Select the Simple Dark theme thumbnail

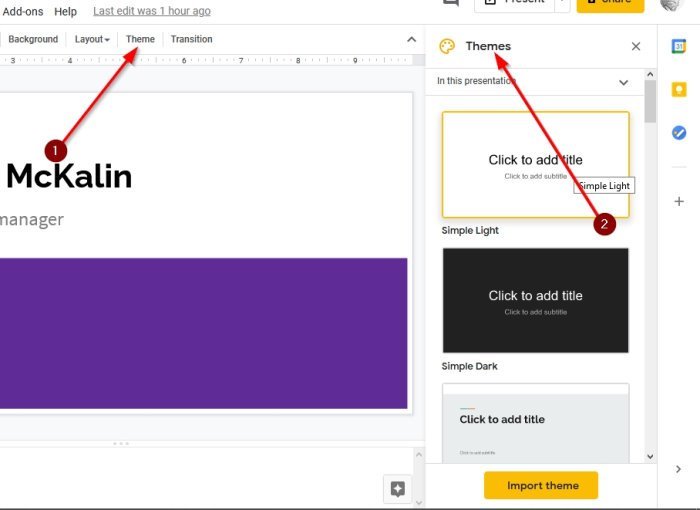pyautogui.click(x=535, y=300)
